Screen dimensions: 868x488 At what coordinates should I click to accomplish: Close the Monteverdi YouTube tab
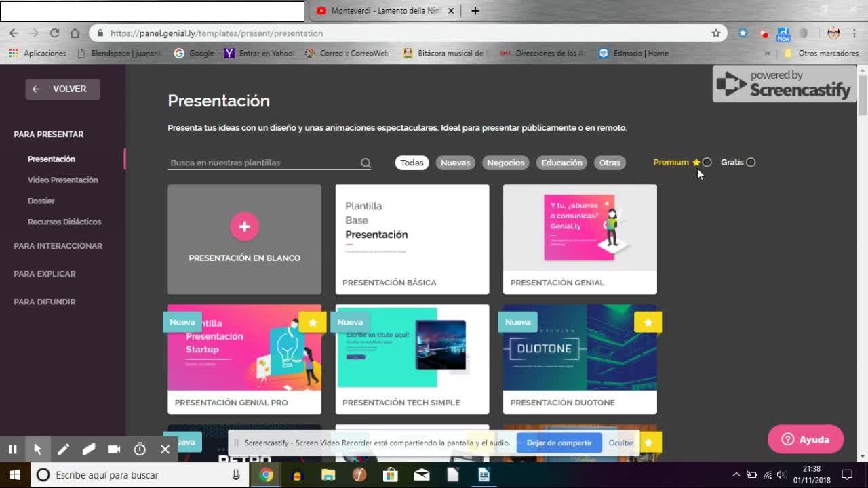coord(452,10)
